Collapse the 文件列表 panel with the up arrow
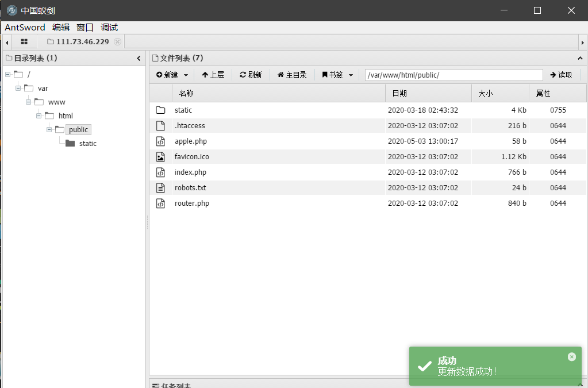588x388 pixels. (580, 58)
